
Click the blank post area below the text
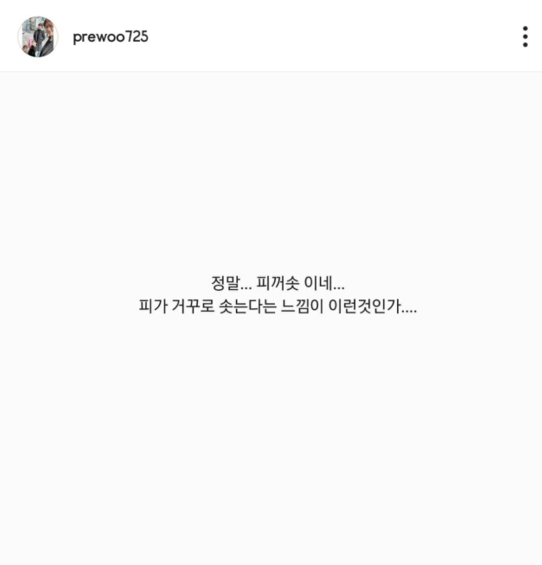pos(271,440)
